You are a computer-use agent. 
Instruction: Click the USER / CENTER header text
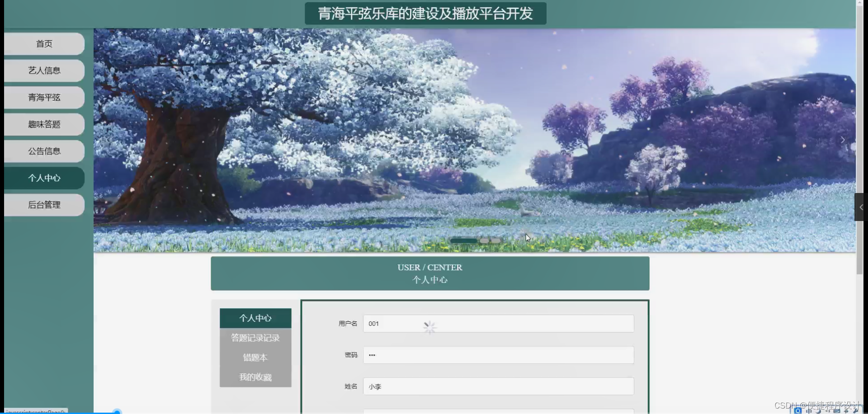tap(430, 268)
